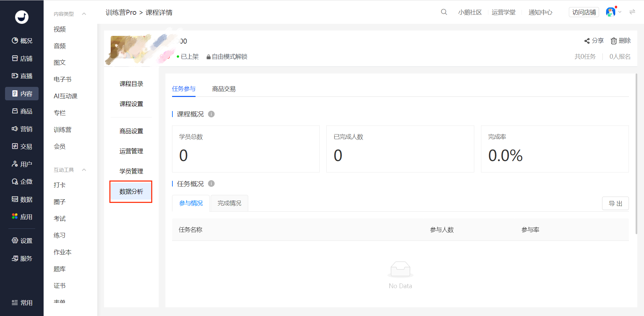Open 商品设置 in course menu
Viewport: 644px width, 316px height.
coord(131,131)
